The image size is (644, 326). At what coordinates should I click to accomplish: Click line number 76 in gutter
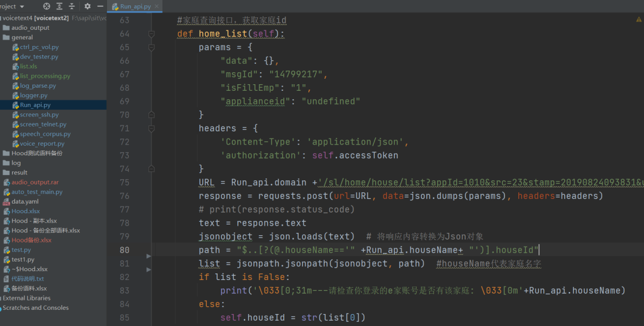click(124, 196)
